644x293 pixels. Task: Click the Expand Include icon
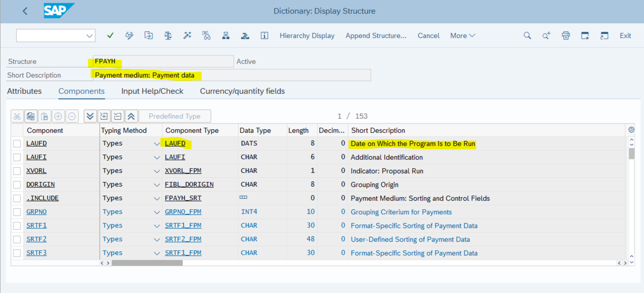[104, 116]
